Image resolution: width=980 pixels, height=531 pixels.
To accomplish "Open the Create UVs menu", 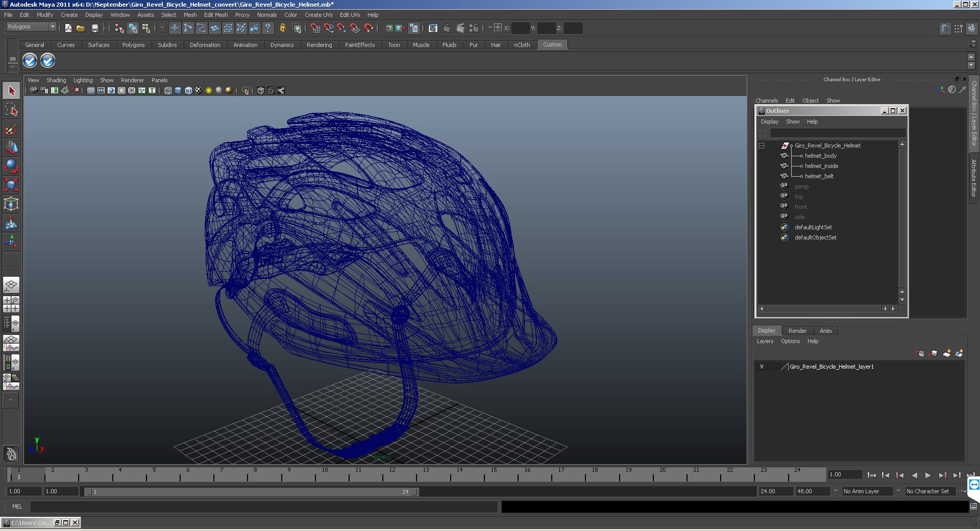I will click(318, 15).
